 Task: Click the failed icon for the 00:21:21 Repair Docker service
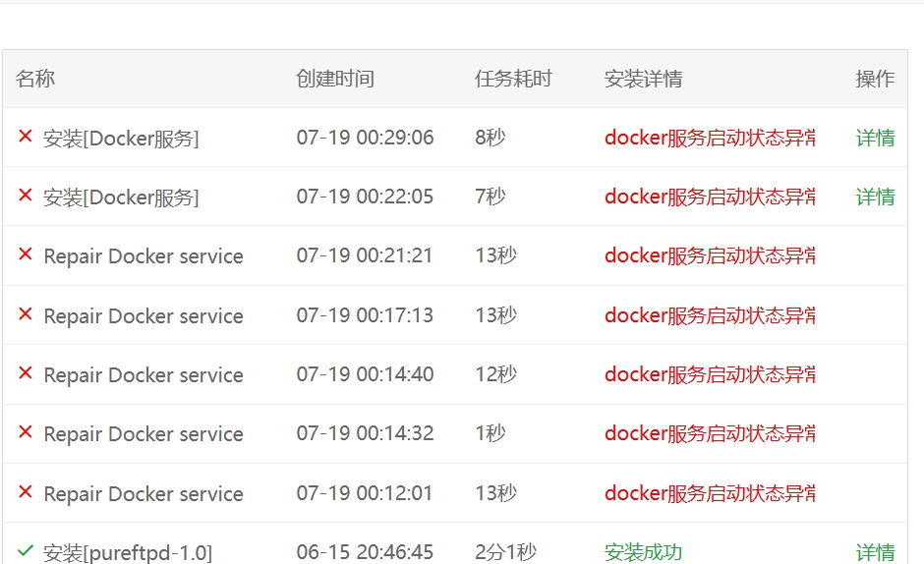tap(26, 254)
